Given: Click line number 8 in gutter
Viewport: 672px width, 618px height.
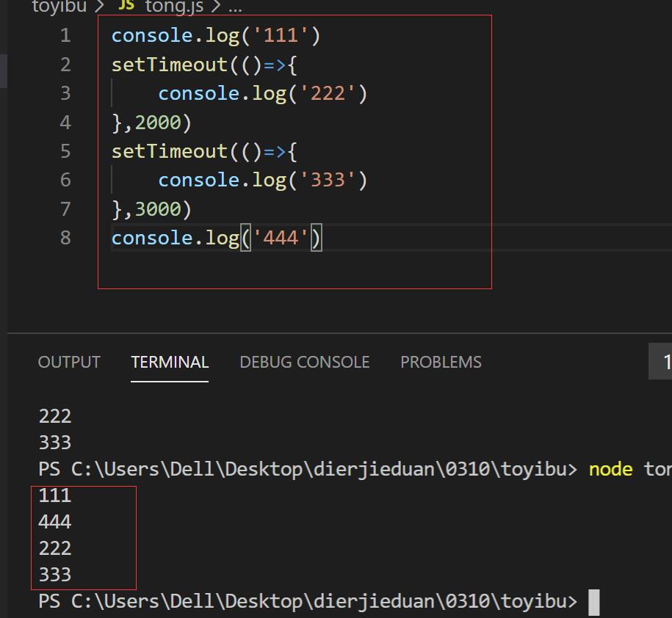Looking at the screenshot, I should click(65, 237).
